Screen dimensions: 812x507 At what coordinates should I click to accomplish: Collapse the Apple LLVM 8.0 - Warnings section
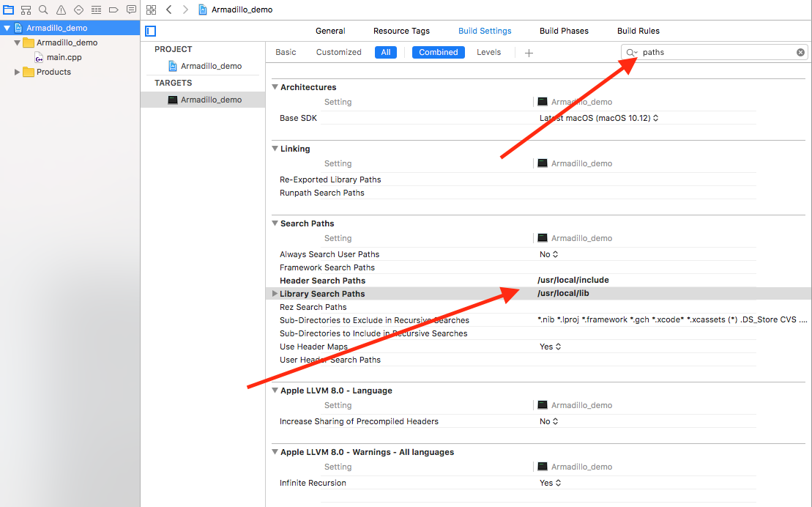point(275,452)
